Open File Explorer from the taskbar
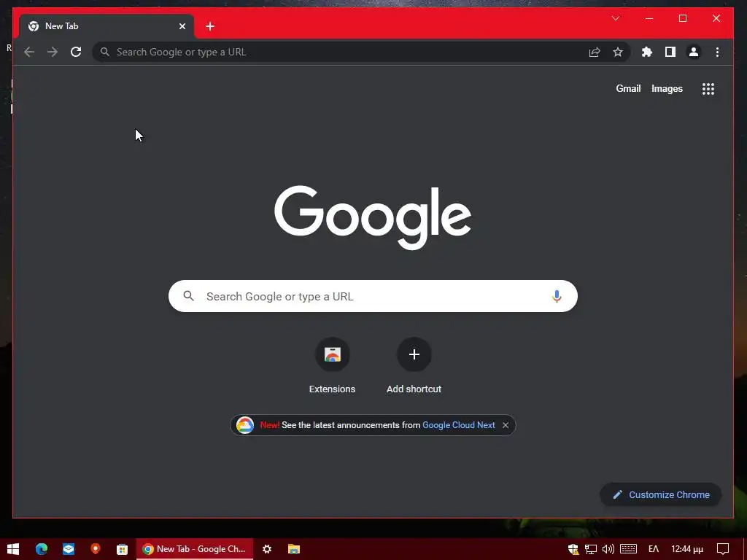The width and height of the screenshot is (747, 560). point(294,549)
